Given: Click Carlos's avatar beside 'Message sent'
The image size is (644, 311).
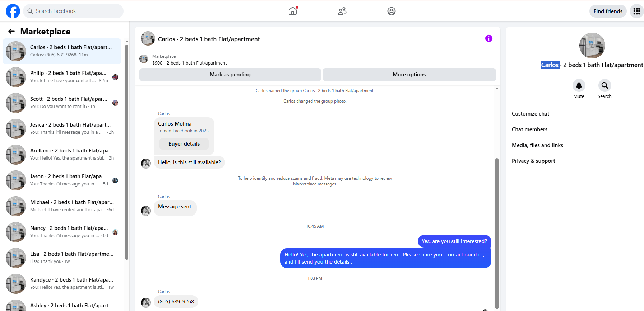Looking at the screenshot, I should tap(146, 211).
